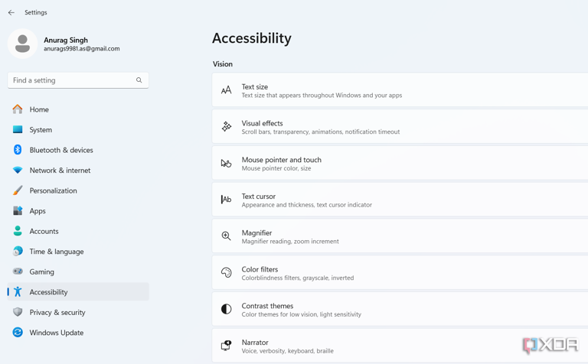Click the user profile avatar picture

coord(22,44)
